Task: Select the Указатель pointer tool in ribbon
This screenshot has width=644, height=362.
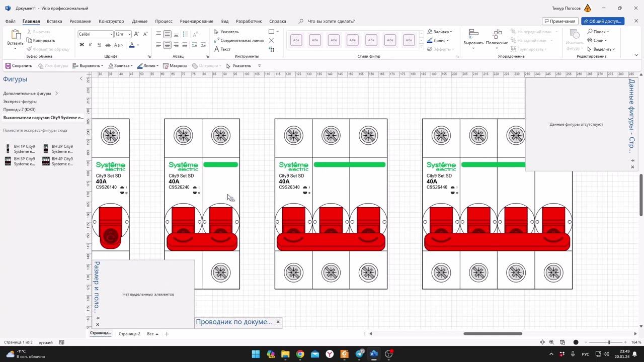Action: click(x=226, y=32)
